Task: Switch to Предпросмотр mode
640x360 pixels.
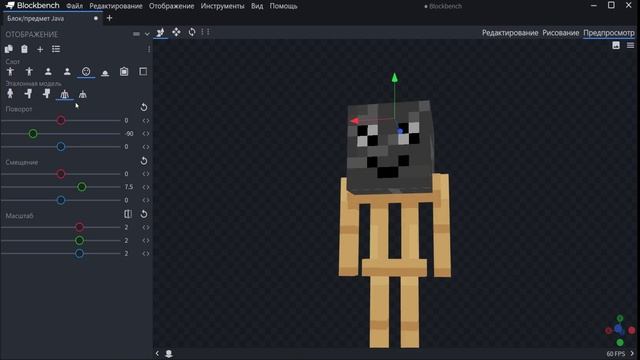Action: click(x=609, y=33)
